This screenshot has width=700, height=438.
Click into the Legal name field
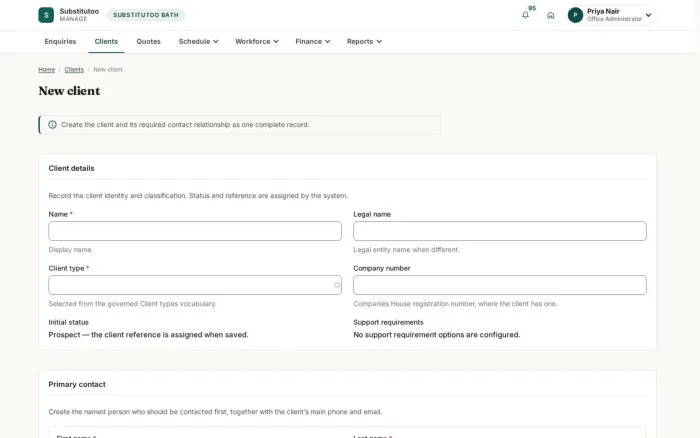pyautogui.click(x=500, y=231)
